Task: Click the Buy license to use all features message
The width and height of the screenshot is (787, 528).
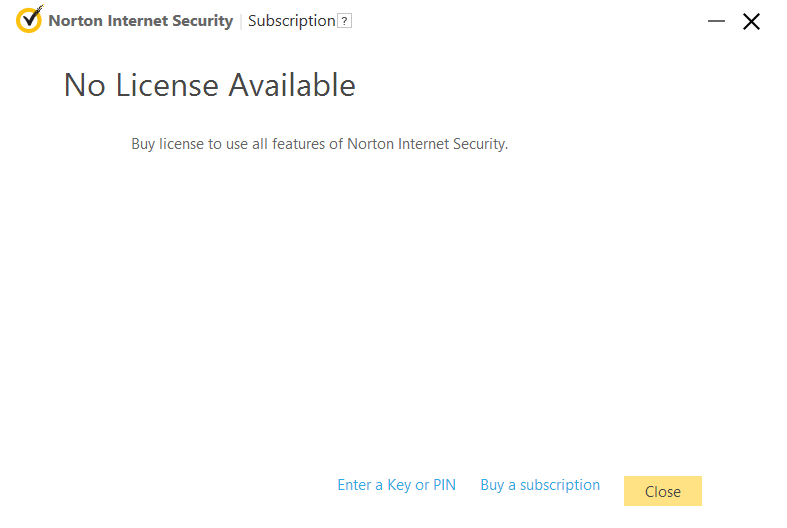Action: pyautogui.click(x=320, y=144)
